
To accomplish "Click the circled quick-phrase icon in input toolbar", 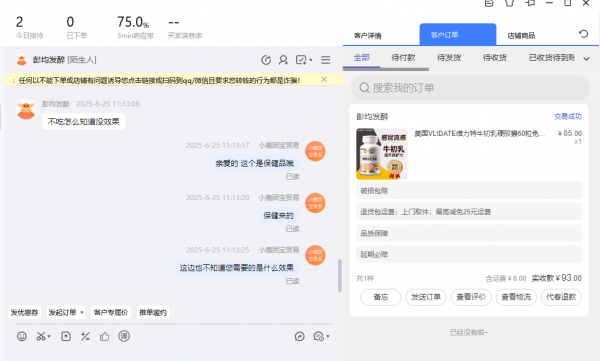I will tap(124, 336).
